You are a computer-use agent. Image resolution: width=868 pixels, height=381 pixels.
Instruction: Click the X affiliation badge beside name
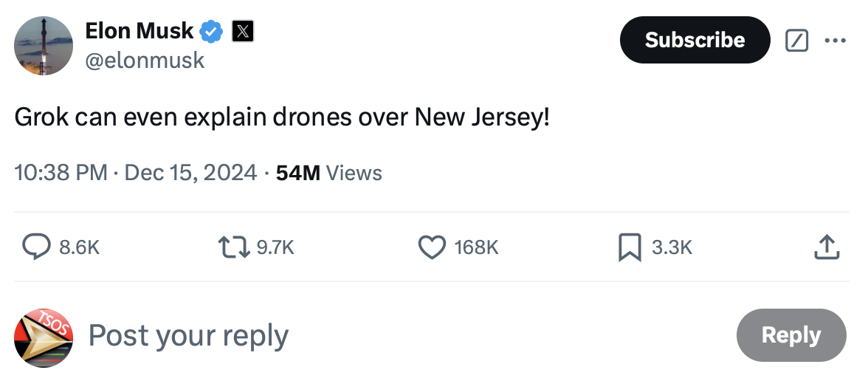[244, 31]
